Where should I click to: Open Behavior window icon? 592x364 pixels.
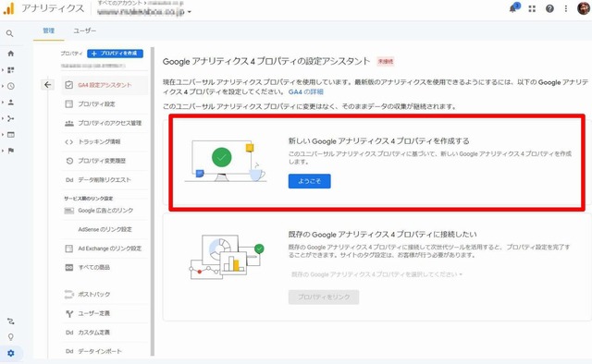(10, 135)
